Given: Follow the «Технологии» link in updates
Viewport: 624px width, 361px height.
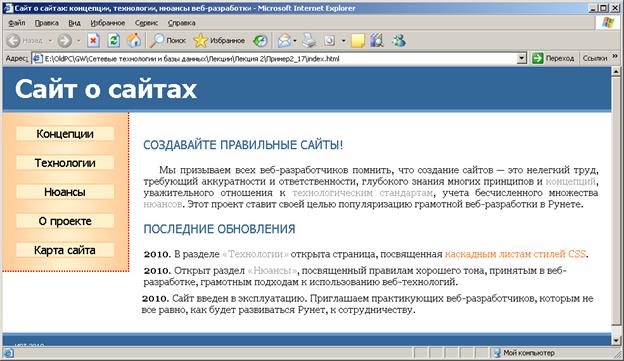Looking at the screenshot, I should [x=255, y=254].
